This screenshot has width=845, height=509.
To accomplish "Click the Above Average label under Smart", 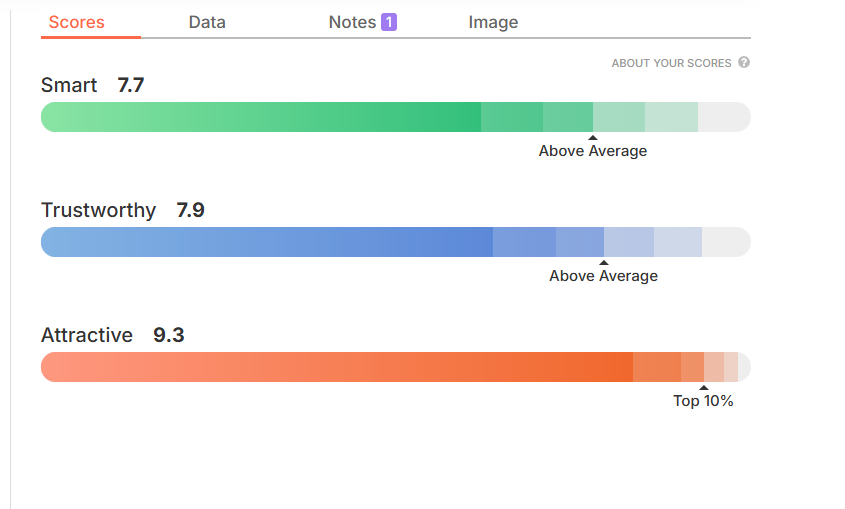I will 593,151.
